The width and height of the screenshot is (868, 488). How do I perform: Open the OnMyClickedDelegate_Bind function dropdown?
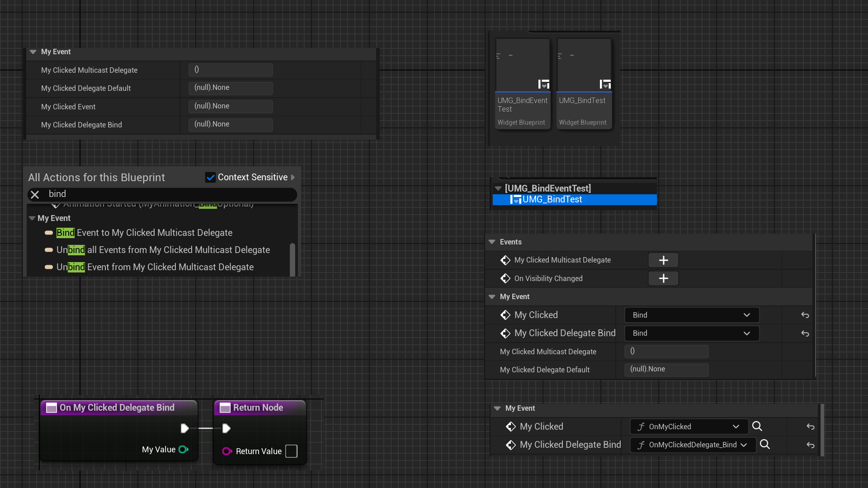pyautogui.click(x=693, y=445)
